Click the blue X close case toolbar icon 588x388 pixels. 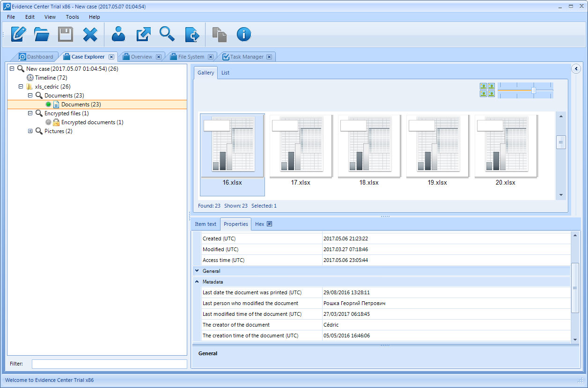coord(90,35)
